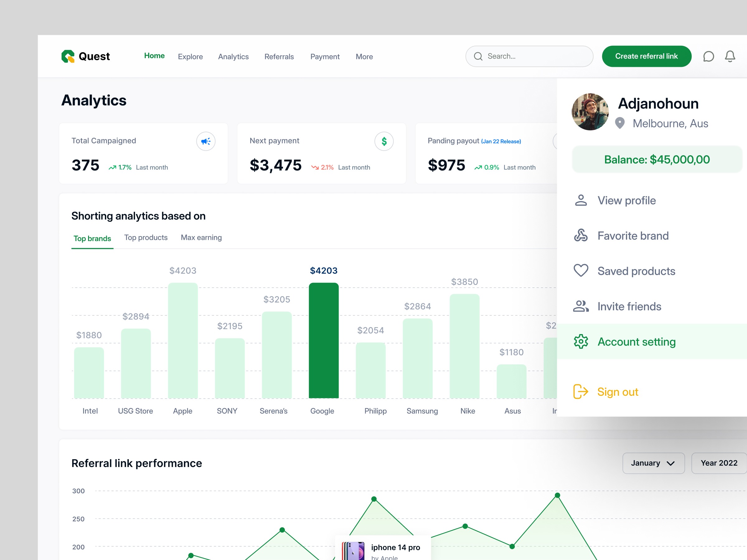Open the More nav menu
This screenshot has width=747, height=560.
[364, 57]
